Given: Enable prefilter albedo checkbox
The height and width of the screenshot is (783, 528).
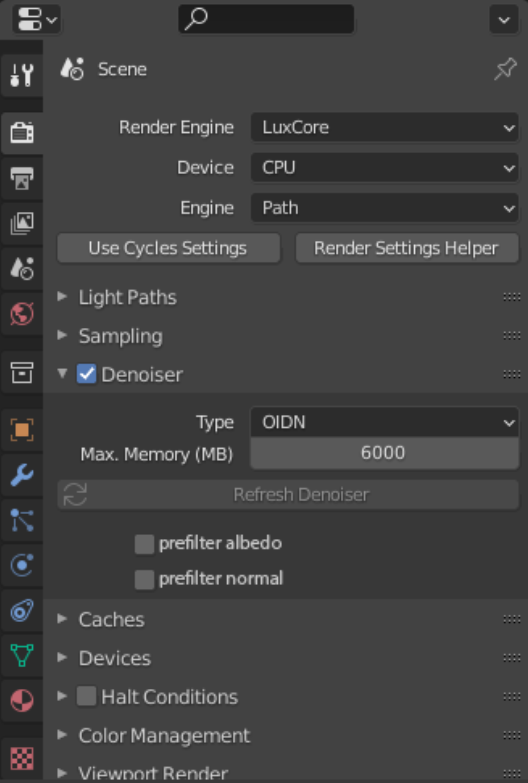Looking at the screenshot, I should 144,544.
